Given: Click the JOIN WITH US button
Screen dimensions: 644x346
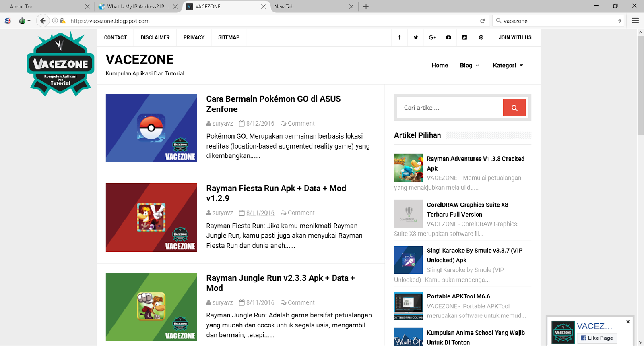Looking at the screenshot, I should coord(515,37).
